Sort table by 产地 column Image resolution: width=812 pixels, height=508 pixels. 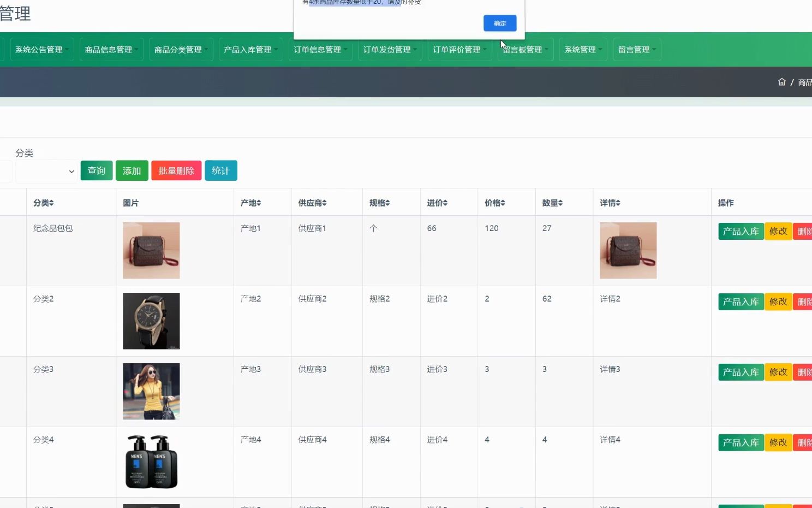click(251, 203)
